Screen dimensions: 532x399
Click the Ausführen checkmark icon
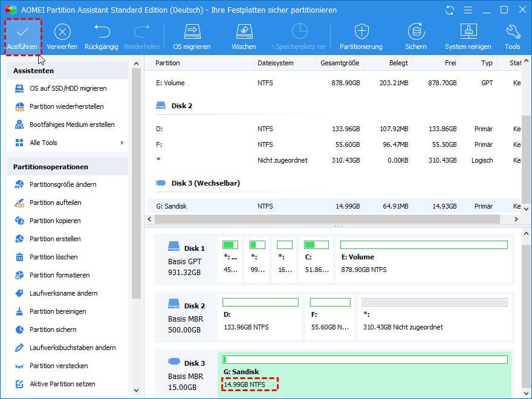22,33
